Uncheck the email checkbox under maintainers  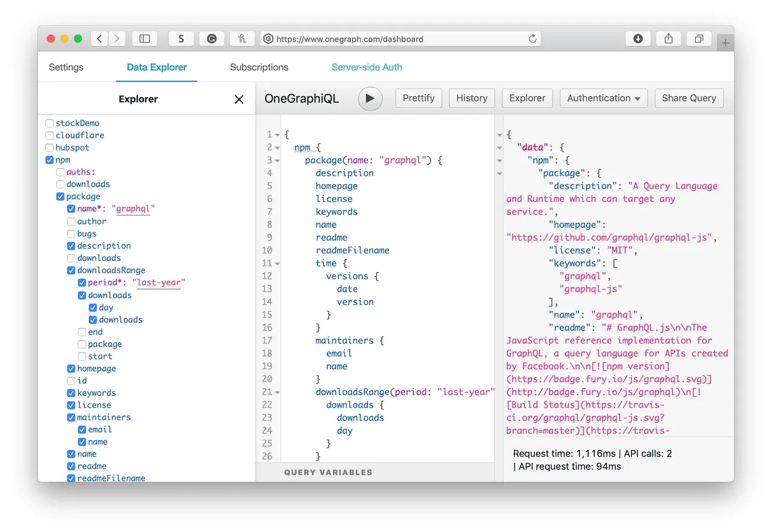pyautogui.click(x=82, y=429)
